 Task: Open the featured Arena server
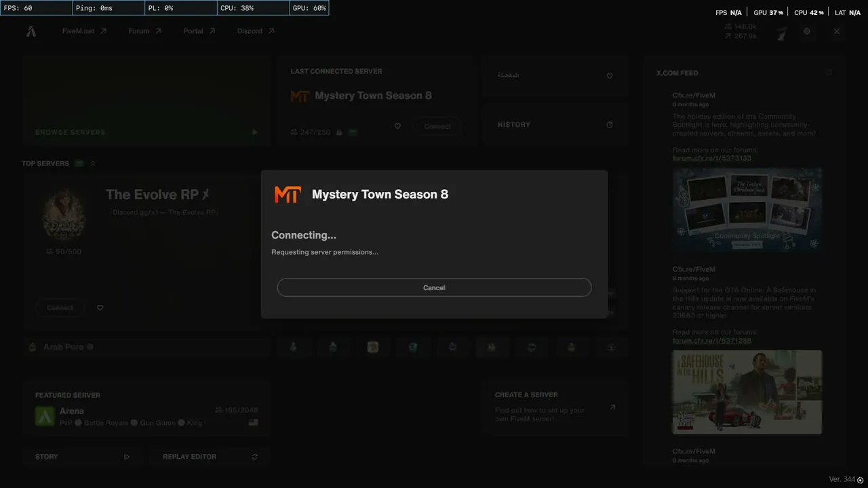click(146, 408)
